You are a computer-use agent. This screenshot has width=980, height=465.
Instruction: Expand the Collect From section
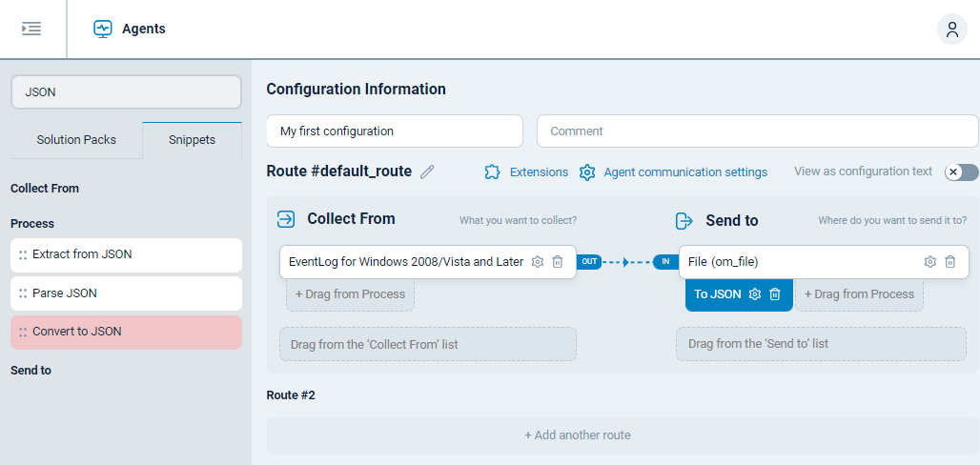pos(45,189)
